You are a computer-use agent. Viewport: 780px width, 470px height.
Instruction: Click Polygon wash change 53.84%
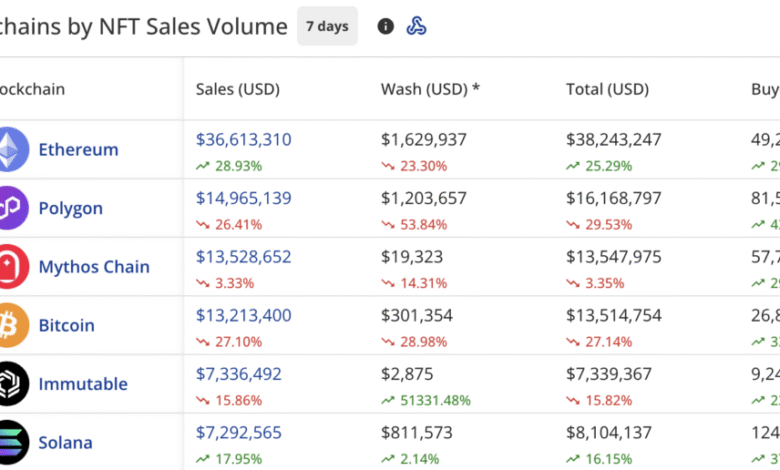(414, 225)
